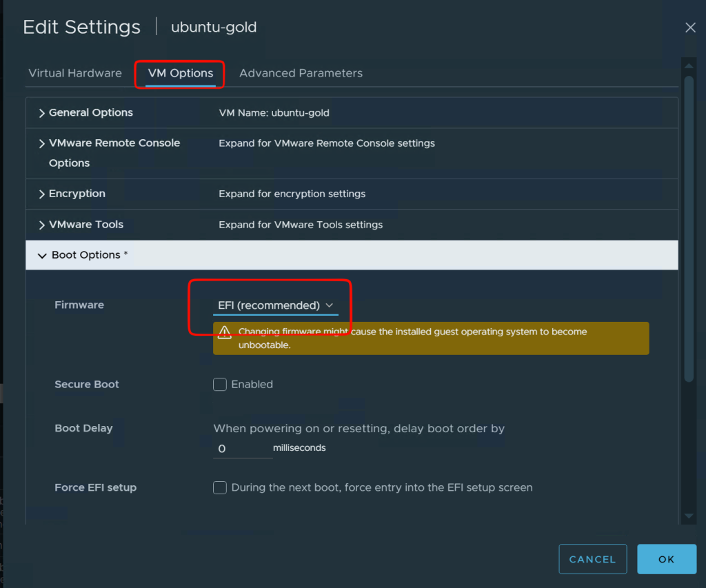Confirm settings with the OK button

[x=667, y=559]
